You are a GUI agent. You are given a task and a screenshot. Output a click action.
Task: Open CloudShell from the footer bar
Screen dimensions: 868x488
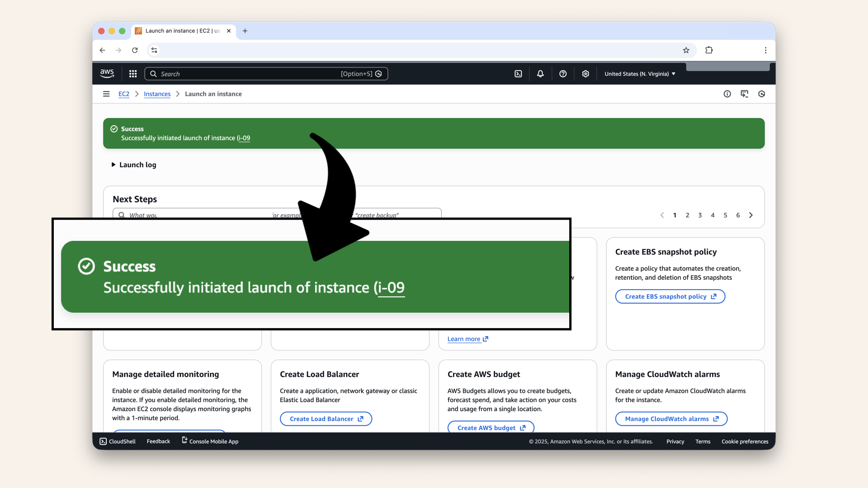coord(117,441)
